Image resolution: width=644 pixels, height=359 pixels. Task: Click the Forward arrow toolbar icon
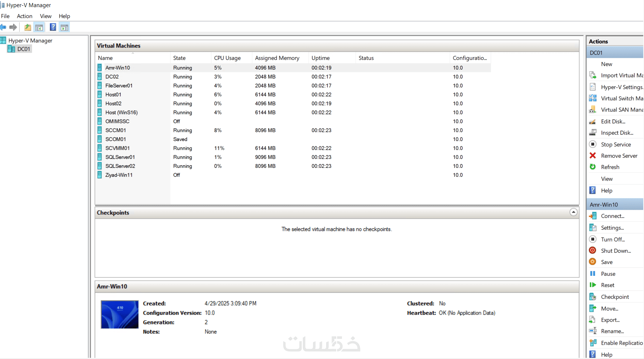point(13,27)
